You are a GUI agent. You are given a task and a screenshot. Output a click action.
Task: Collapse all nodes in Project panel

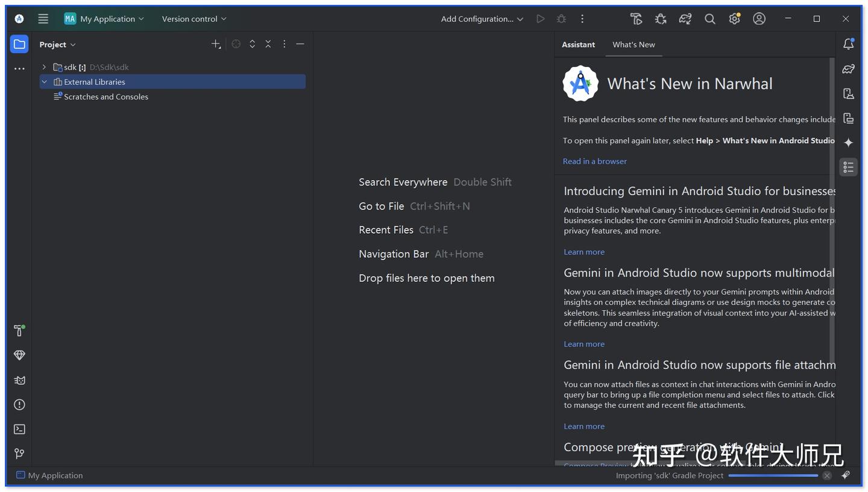tap(268, 44)
